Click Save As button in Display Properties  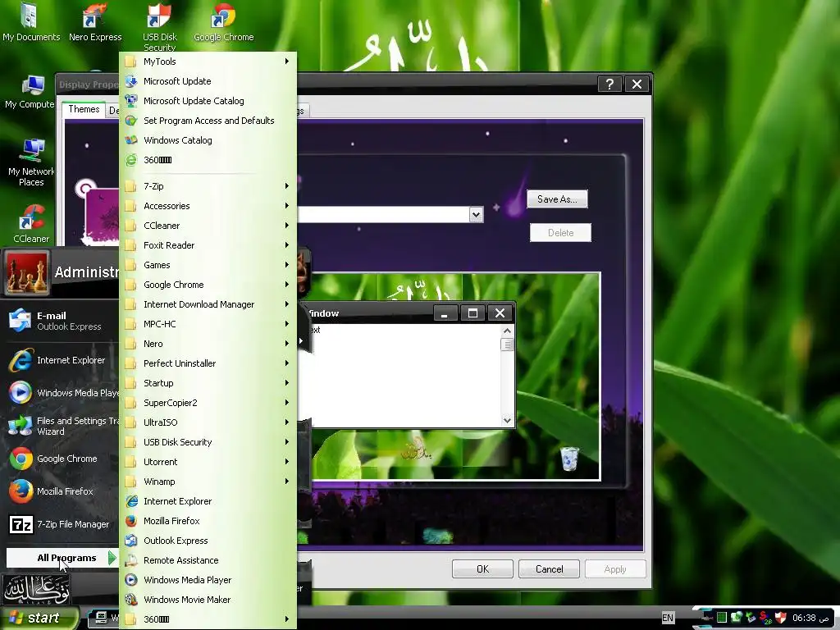(557, 199)
